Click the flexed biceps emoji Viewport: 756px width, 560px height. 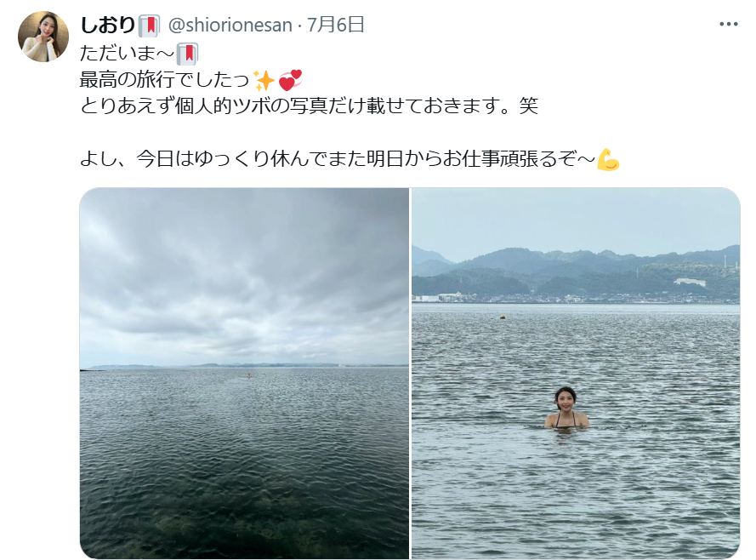pyautogui.click(x=608, y=159)
